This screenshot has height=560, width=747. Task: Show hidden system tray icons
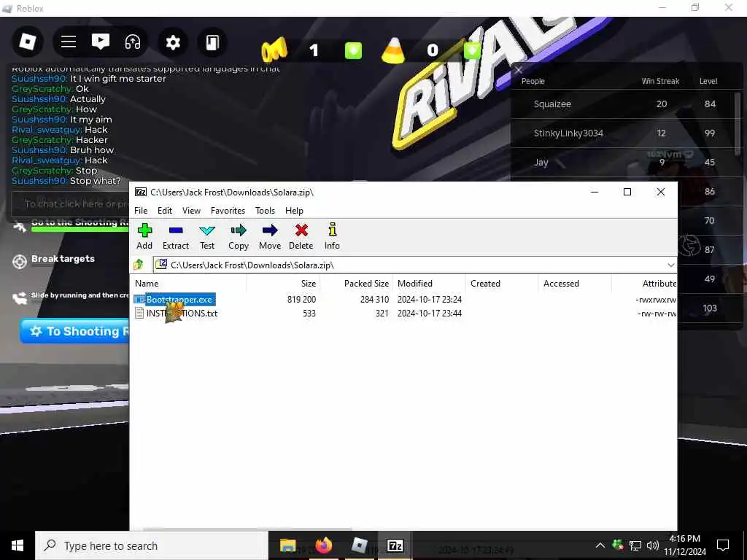pyautogui.click(x=600, y=545)
